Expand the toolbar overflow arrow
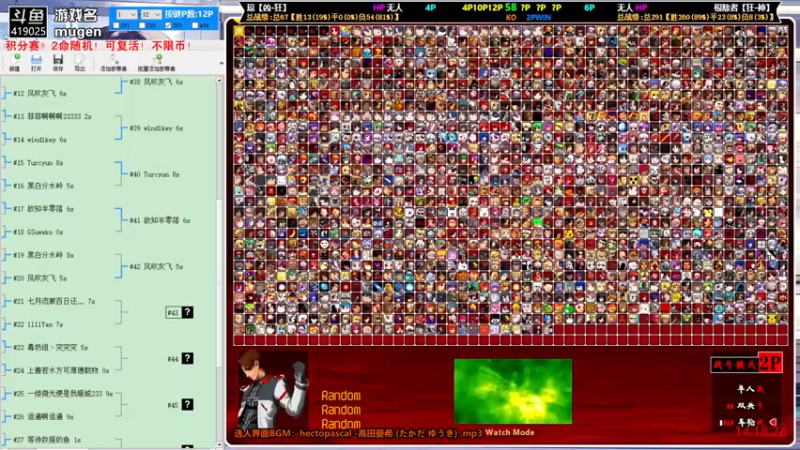 (x=221, y=63)
